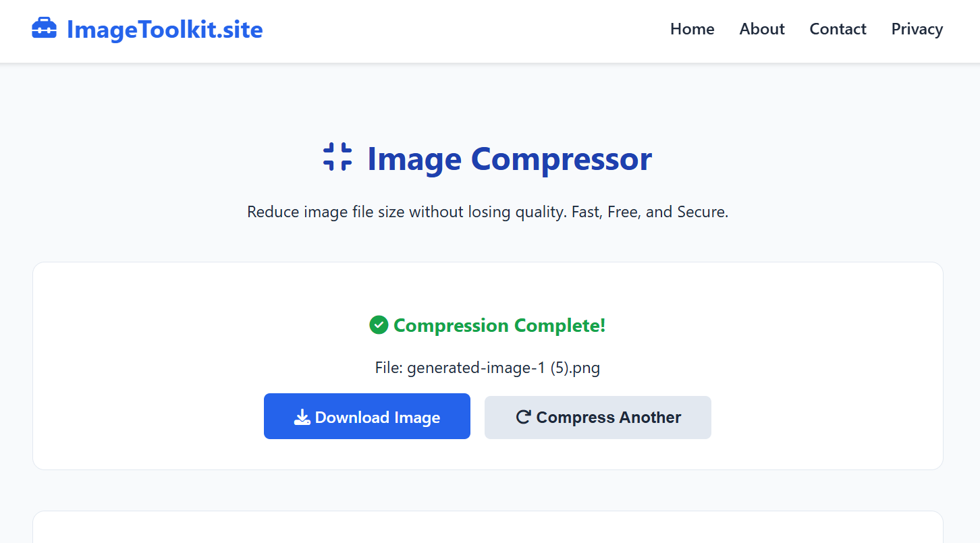This screenshot has height=543, width=980.
Task: Click the partially visible card at bottom
Action: tap(487, 528)
